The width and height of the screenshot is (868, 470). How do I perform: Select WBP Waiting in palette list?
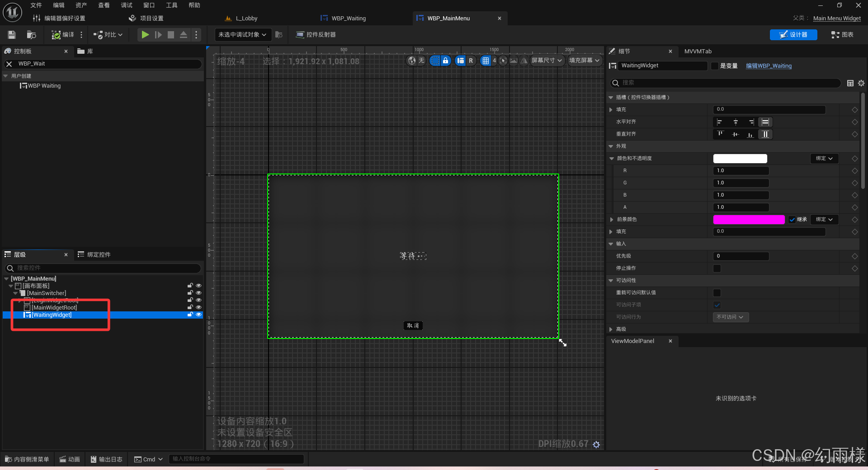pyautogui.click(x=40, y=86)
